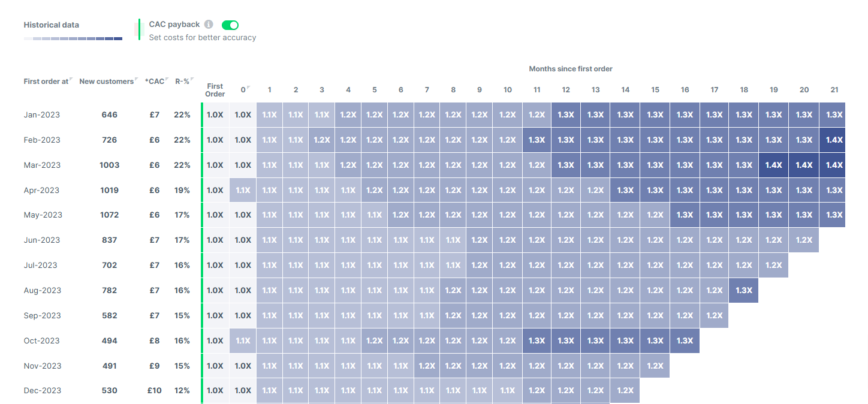
Task: Click the info icon beside CAC payback
Action: 209,25
